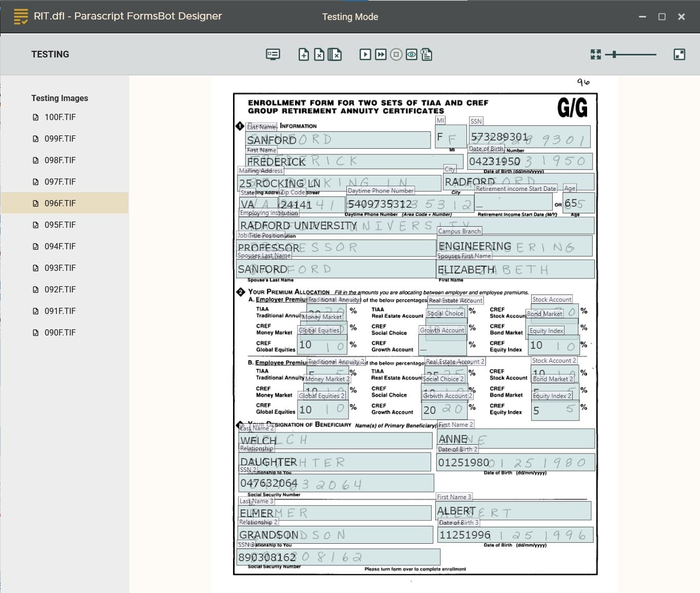Select the 097F.TIF testing image
The height and width of the screenshot is (593, 700).
(x=65, y=182)
